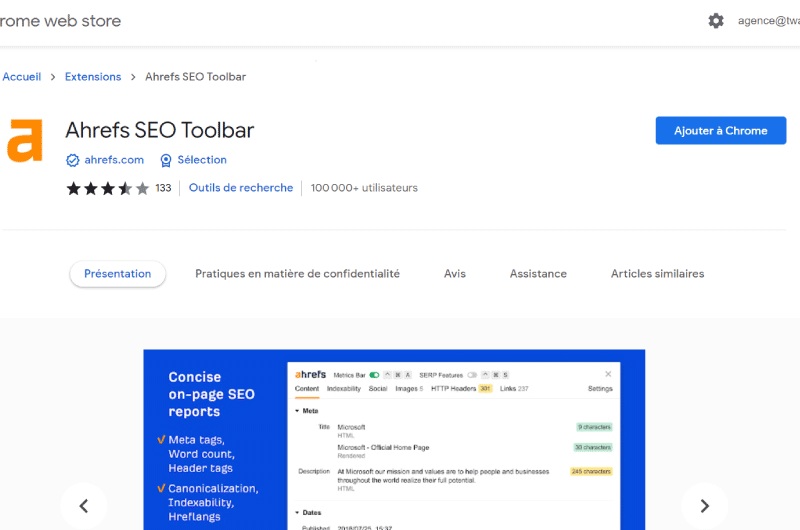Open the Sélection link
The height and width of the screenshot is (530, 800).
click(202, 160)
